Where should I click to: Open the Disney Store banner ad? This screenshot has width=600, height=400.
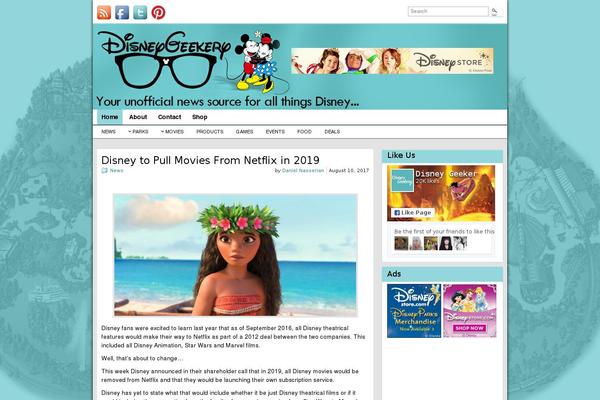392,61
